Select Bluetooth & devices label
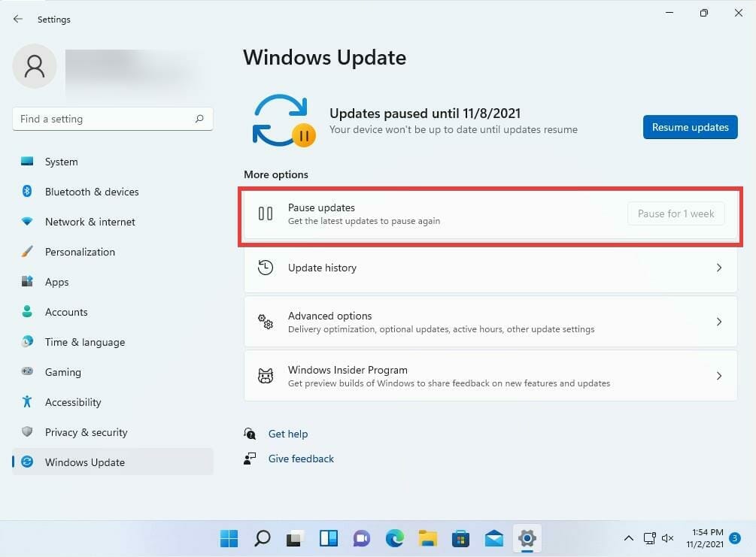The image size is (756, 557). click(x=92, y=192)
